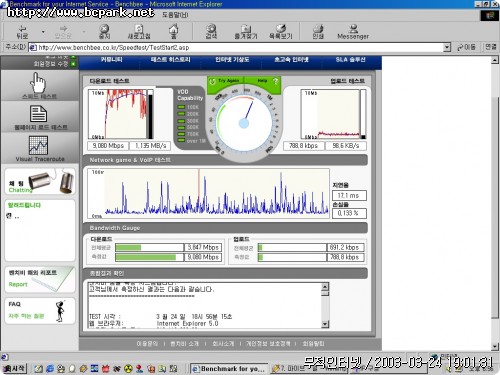Open the SLA solution navigation tab
The image size is (500, 375).
350,60
